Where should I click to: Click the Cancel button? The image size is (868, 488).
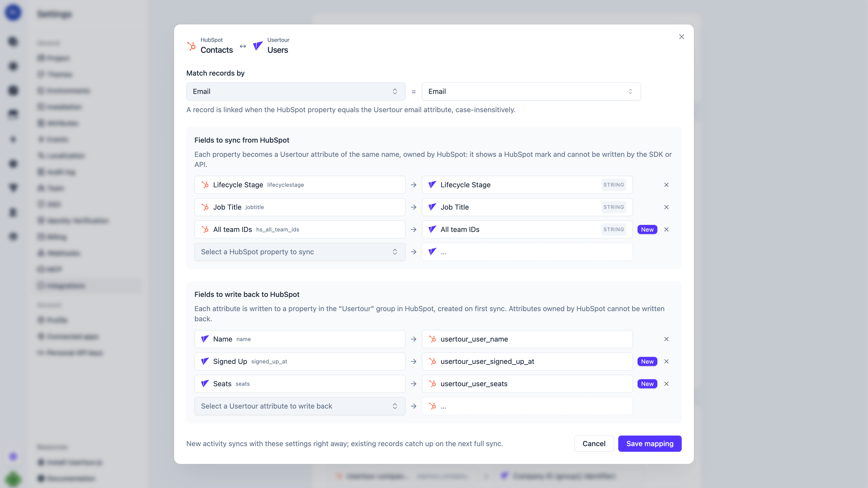[594, 444]
